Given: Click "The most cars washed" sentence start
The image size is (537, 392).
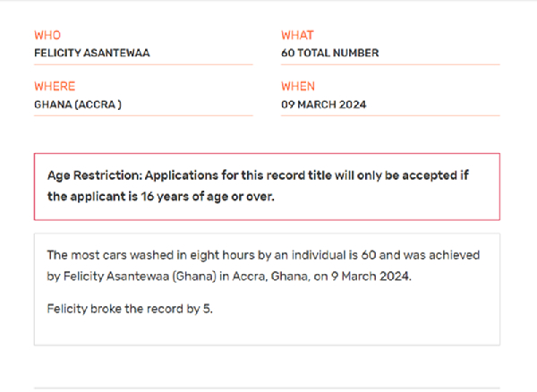Looking at the screenshot, I should tap(101, 255).
